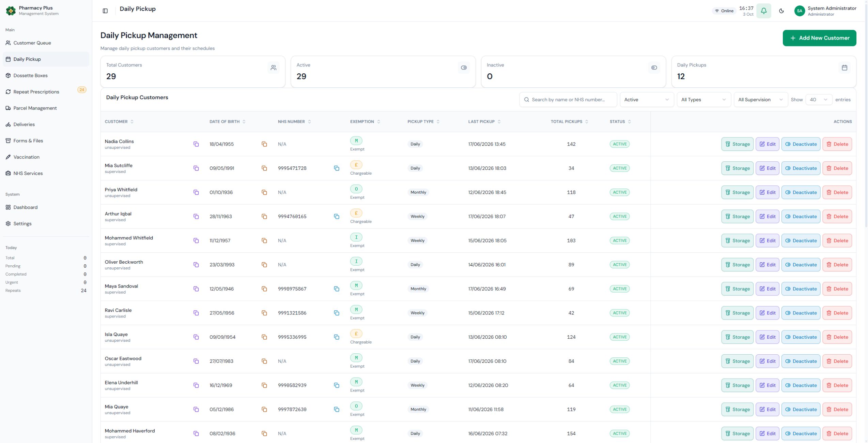Click the Online status indicator
Screen dimensions: 868x443
tap(724, 11)
